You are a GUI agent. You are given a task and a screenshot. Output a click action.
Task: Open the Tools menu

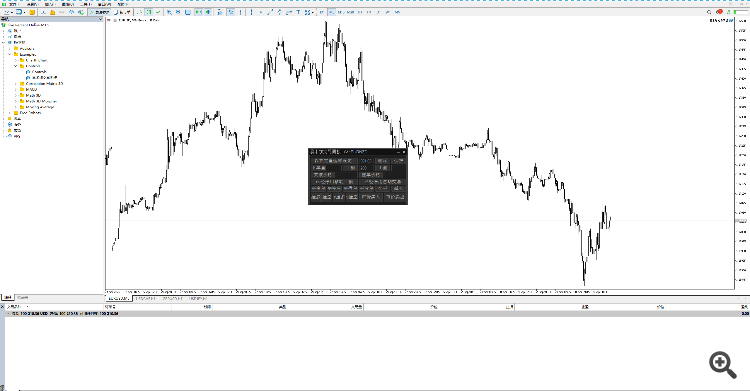[x=85, y=4]
